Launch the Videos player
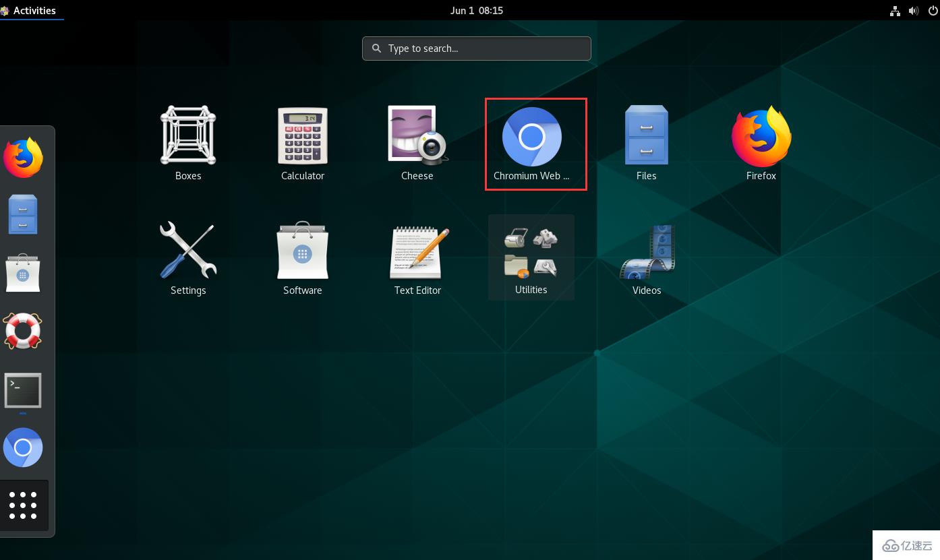Viewport: 940px width, 560px height. coord(647,252)
